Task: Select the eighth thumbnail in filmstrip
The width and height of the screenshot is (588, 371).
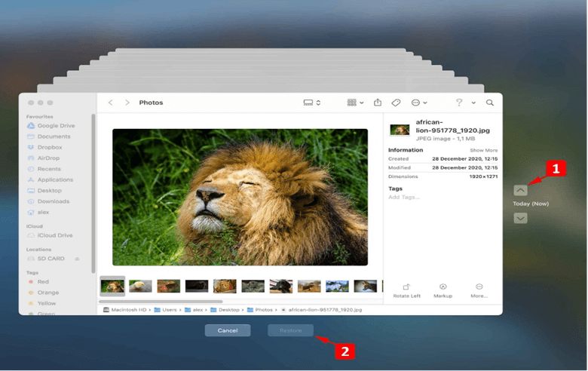Action: click(309, 287)
